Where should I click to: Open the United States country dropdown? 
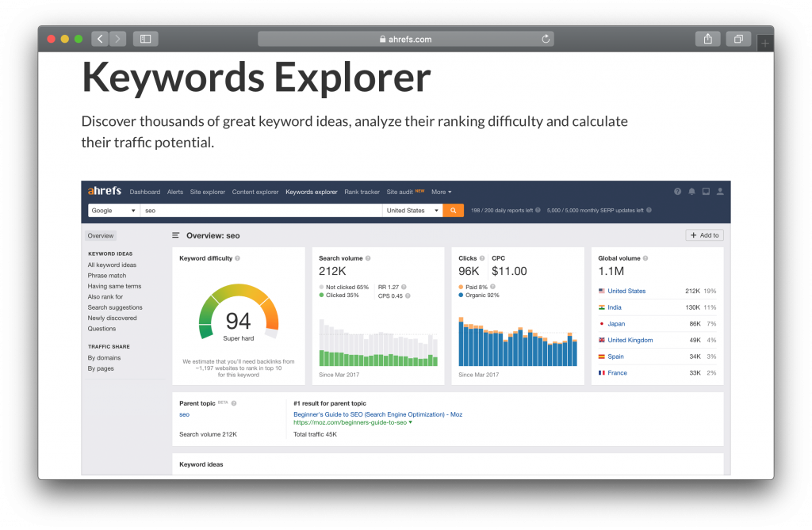[x=412, y=211]
